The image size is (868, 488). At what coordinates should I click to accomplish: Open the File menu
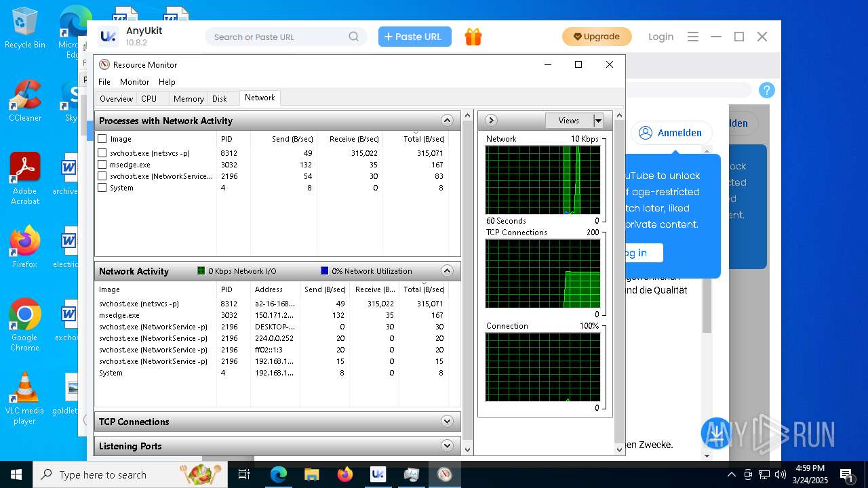[104, 82]
